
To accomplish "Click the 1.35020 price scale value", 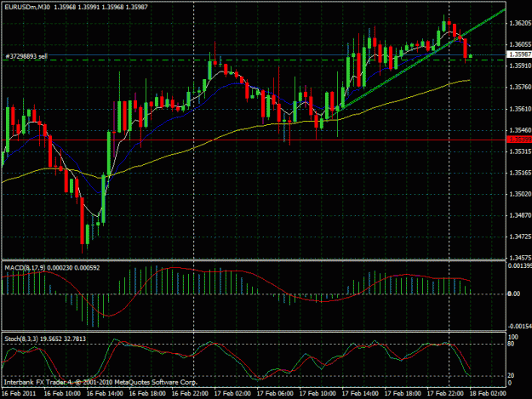I will pos(520,194).
